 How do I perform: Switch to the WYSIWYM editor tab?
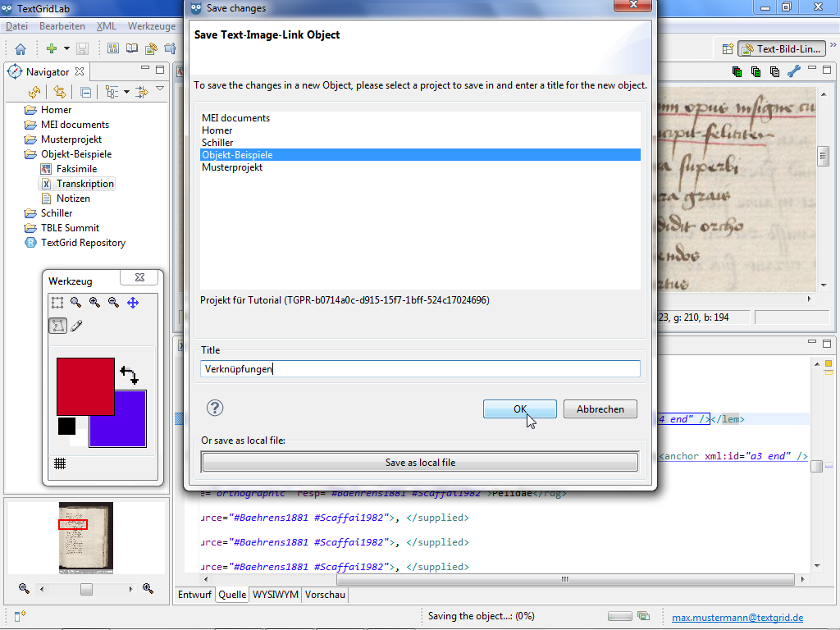[x=276, y=595]
